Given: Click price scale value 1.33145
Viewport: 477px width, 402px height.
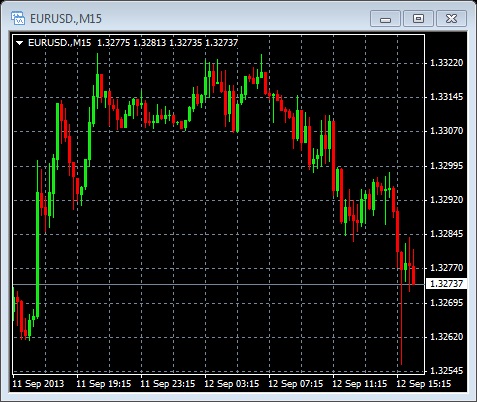Looking at the screenshot, I should click(447, 97).
